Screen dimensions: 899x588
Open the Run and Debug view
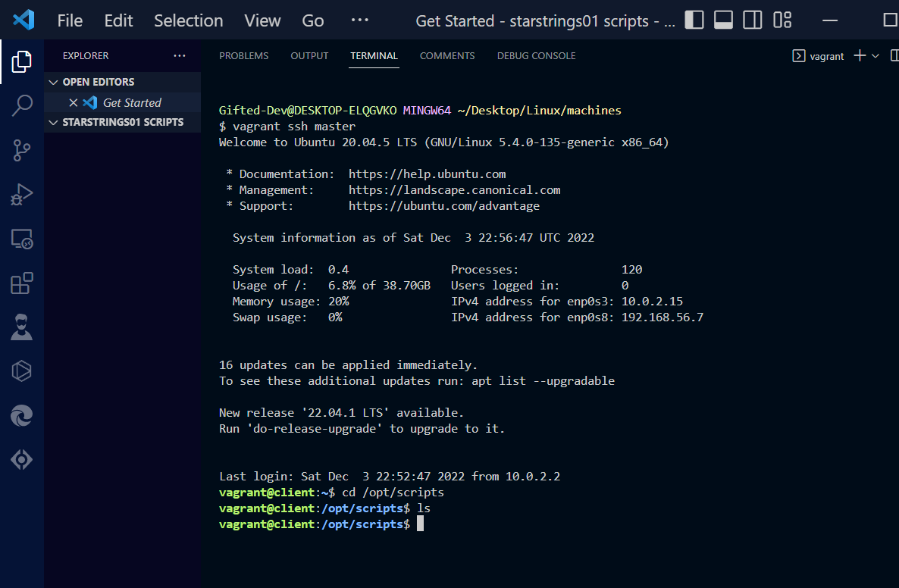tap(22, 194)
